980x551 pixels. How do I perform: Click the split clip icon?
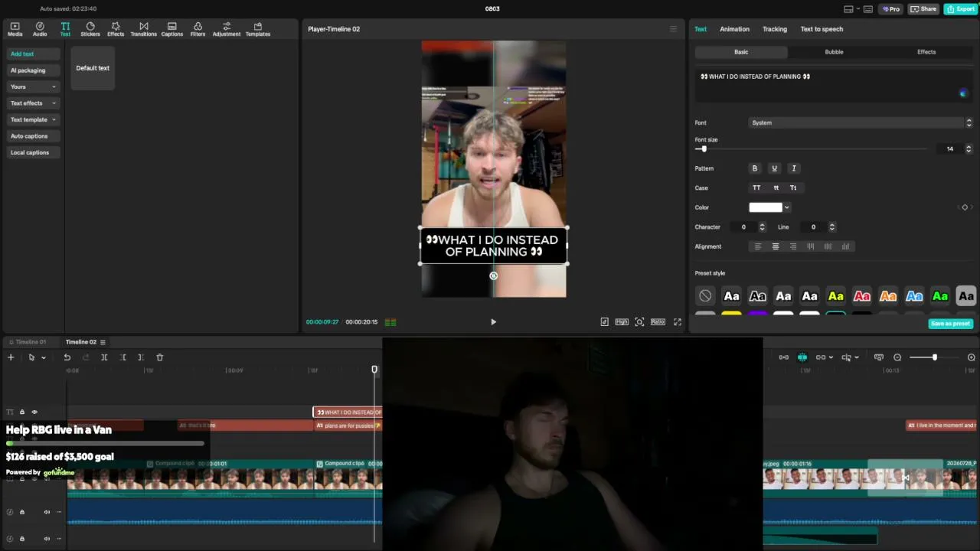[104, 357]
